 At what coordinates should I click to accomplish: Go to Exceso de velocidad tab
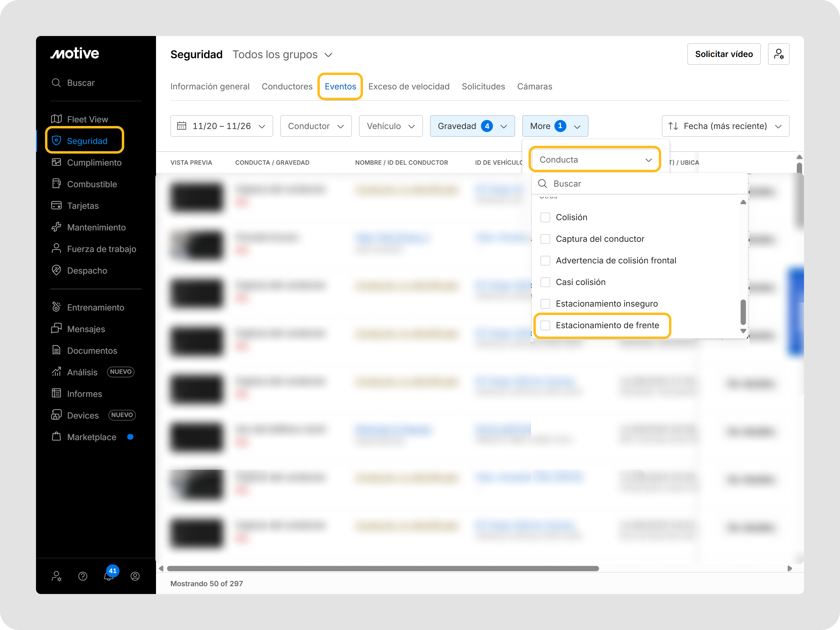409,87
